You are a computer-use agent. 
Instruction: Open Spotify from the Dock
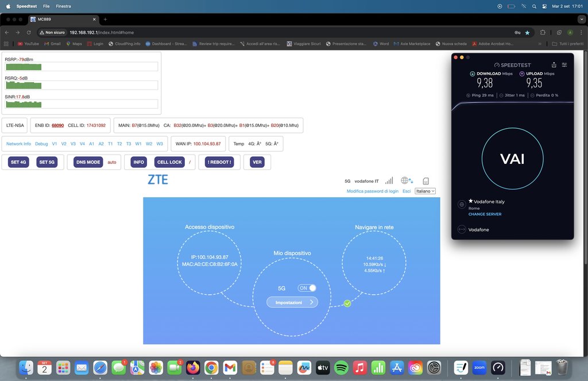[x=341, y=368]
